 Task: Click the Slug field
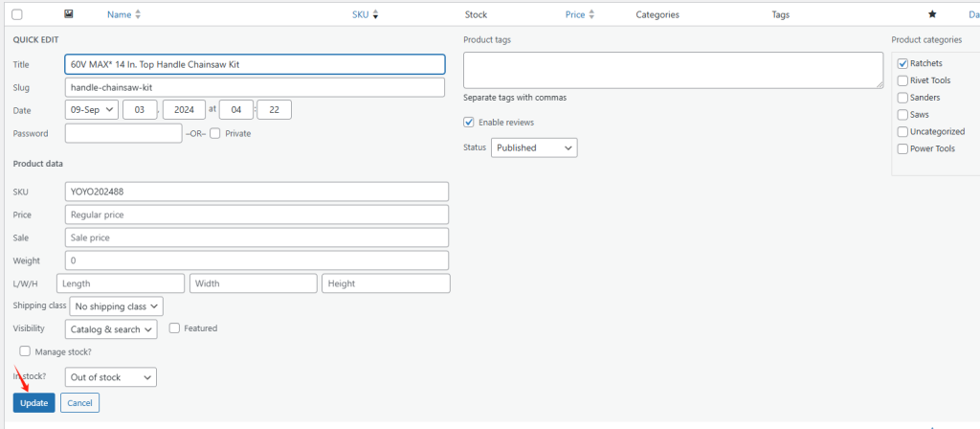pyautogui.click(x=255, y=87)
